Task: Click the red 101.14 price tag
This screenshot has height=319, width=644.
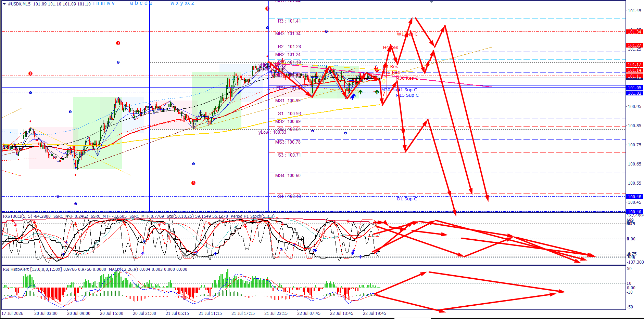Action: click(x=634, y=70)
